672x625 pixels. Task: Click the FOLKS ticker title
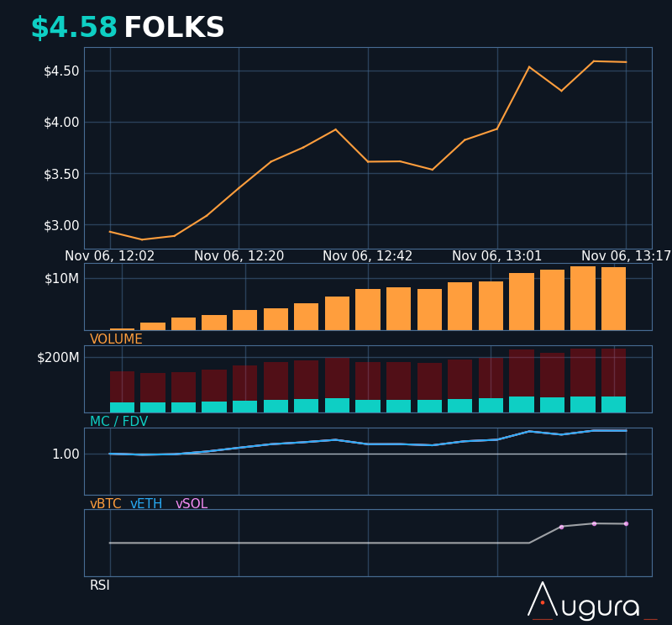174,29
